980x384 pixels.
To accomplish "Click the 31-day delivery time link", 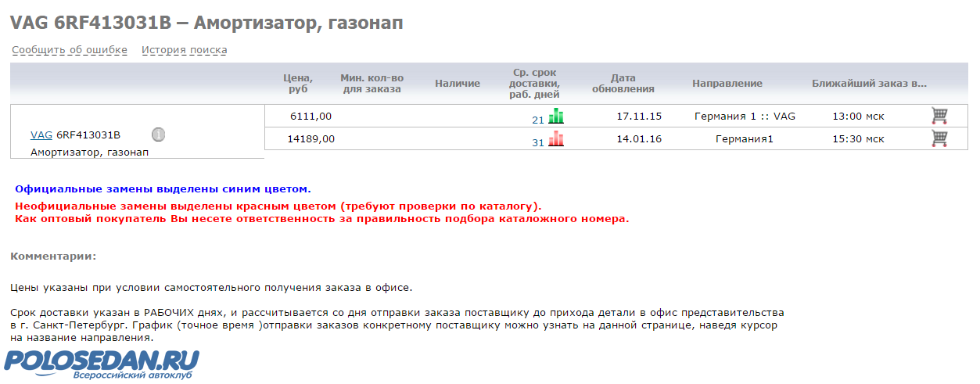I will [537, 142].
